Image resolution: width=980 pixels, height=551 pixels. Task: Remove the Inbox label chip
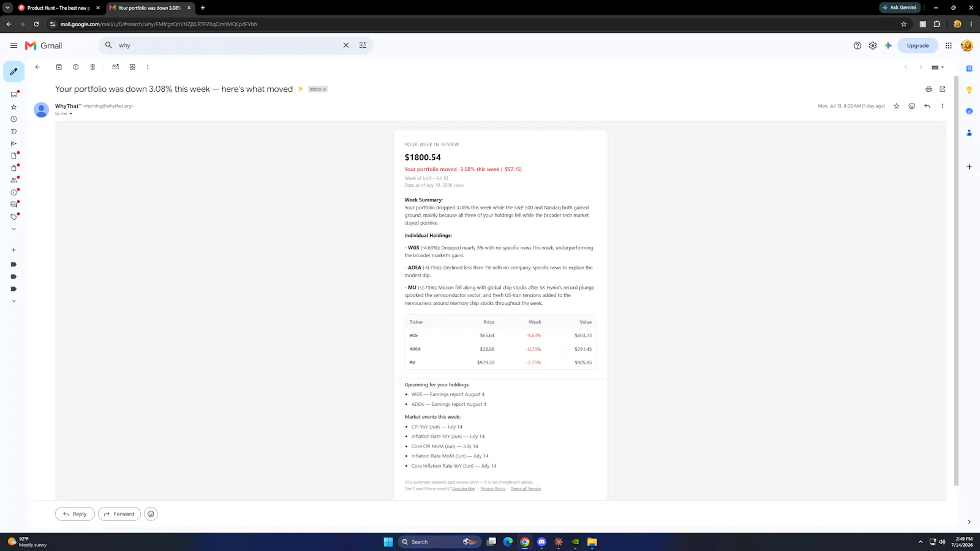325,89
